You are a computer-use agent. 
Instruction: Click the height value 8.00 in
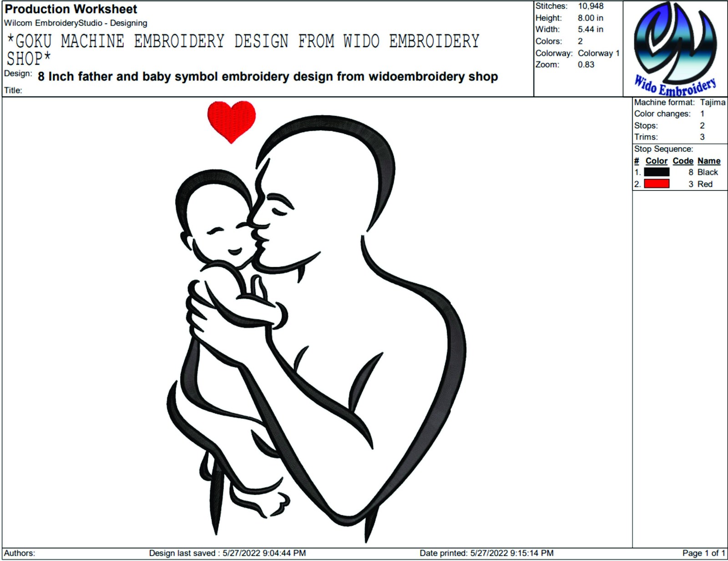tap(591, 18)
